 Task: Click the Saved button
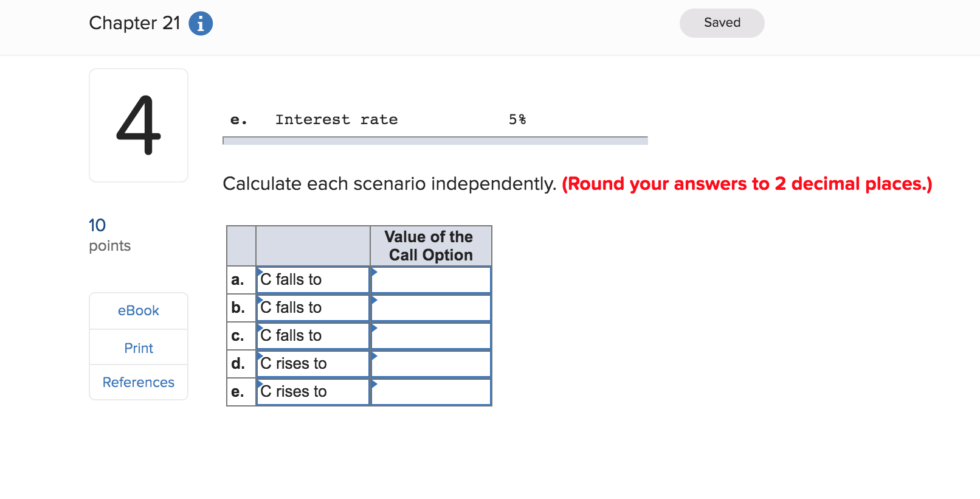[722, 23]
